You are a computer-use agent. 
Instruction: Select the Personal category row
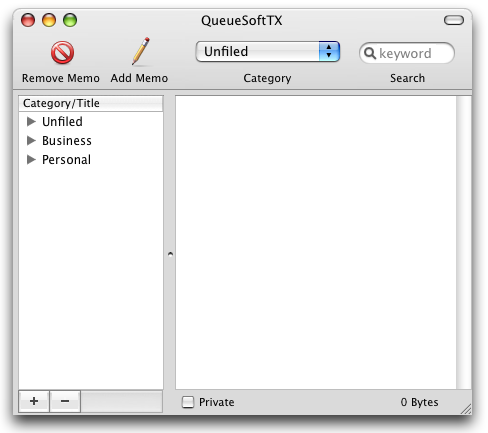(x=91, y=160)
